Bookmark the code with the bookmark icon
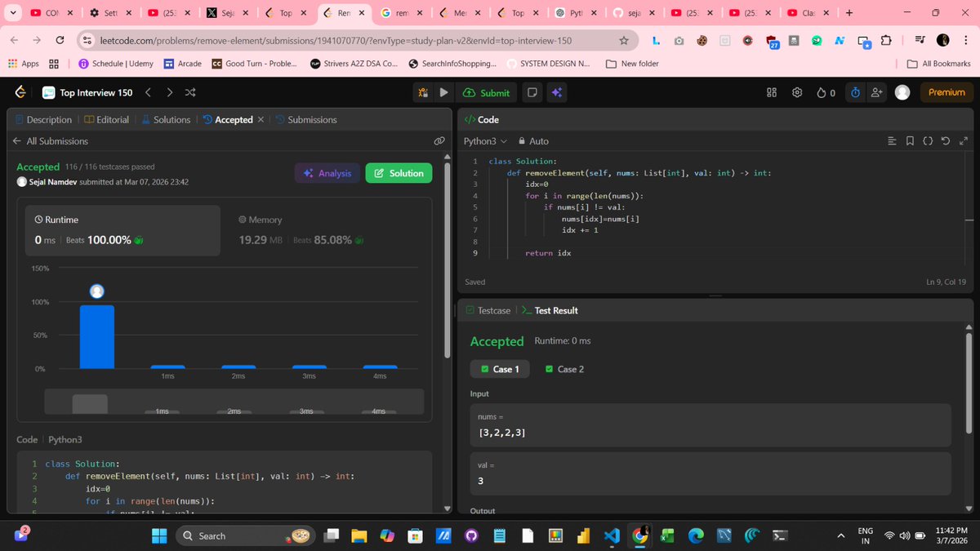Viewport: 980px width, 551px height. coord(911,141)
